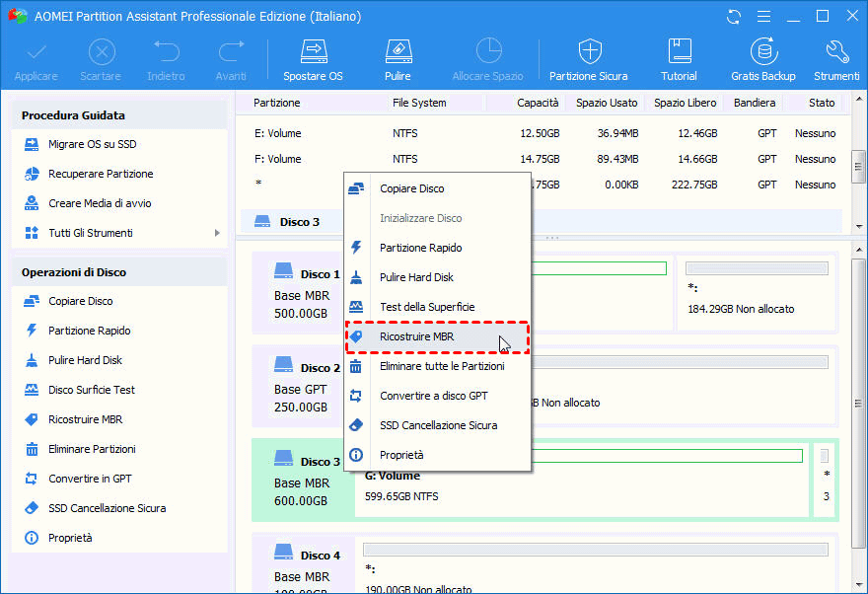
Task: Click the 190.00GB Non allocato space on Disco 4
Action: point(596,567)
